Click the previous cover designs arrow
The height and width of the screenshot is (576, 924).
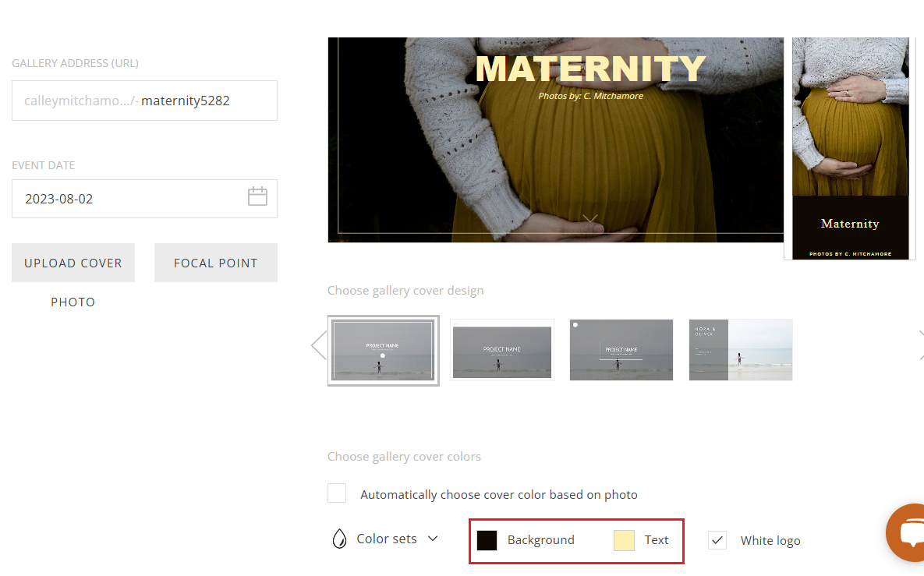(x=319, y=345)
